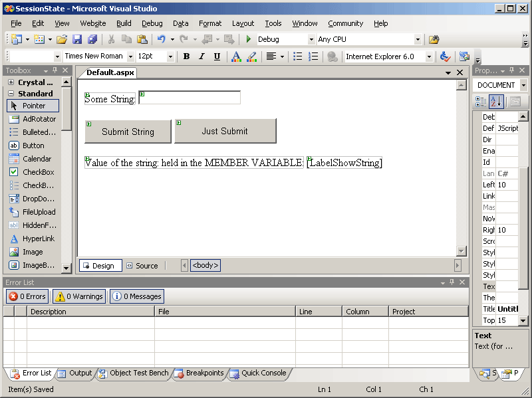This screenshot has height=398, width=532.
Task: Open the Website menu
Action: (x=92, y=23)
